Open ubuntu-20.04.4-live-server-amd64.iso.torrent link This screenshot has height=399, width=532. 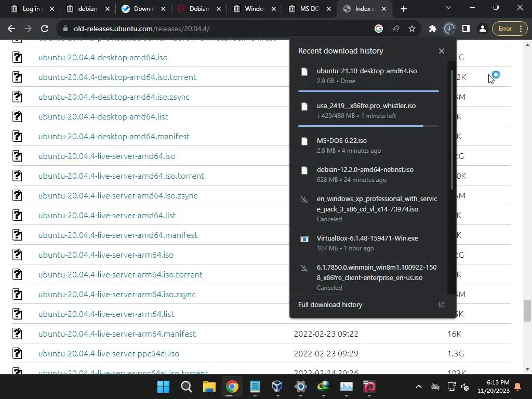pos(121,176)
